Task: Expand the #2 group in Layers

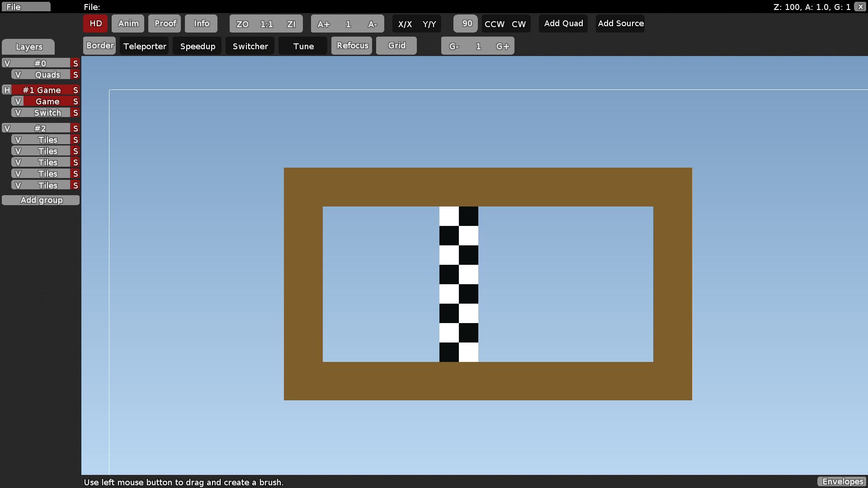Action: tap(7, 128)
